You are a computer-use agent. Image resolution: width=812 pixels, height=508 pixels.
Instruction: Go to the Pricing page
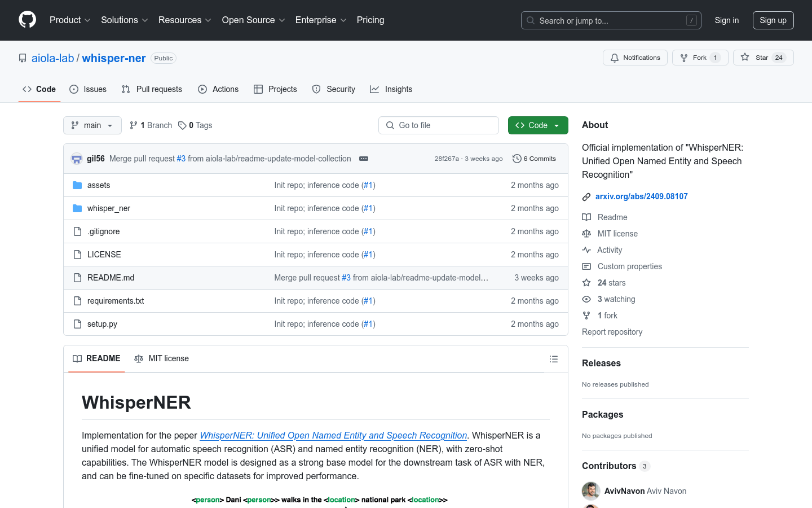(370, 20)
